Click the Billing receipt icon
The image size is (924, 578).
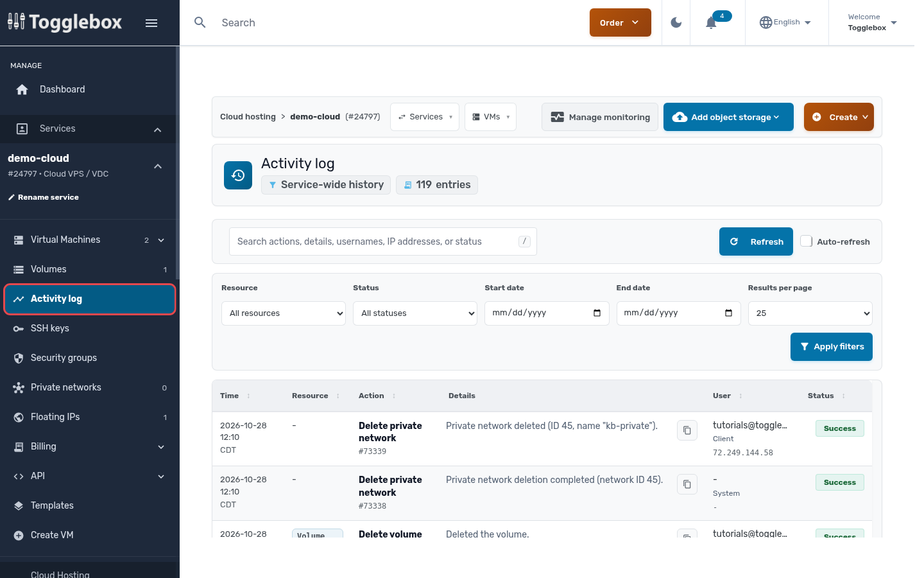(19, 446)
